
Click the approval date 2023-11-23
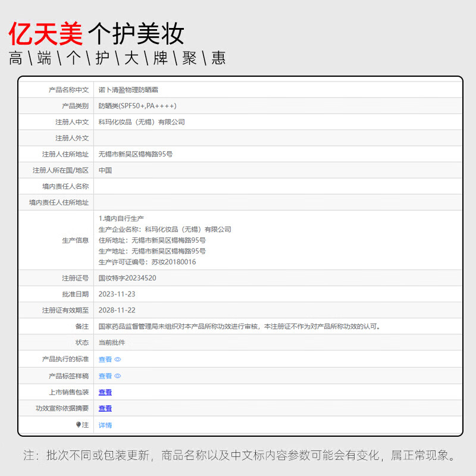tap(117, 294)
